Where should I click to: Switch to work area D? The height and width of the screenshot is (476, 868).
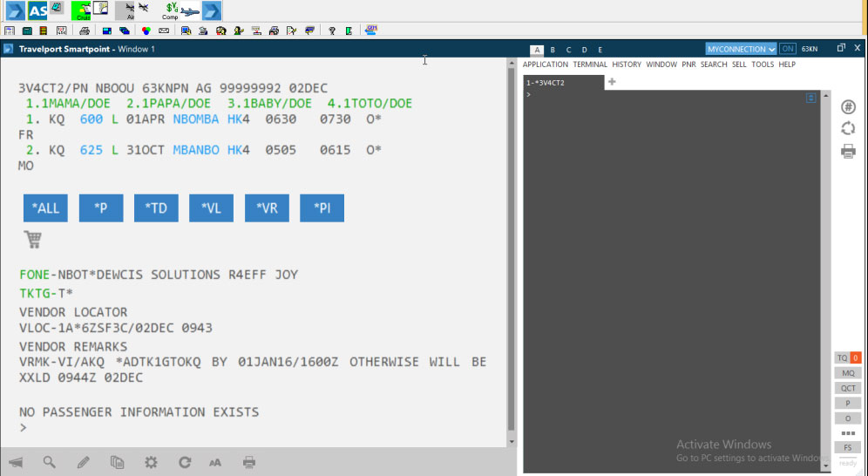coord(584,50)
